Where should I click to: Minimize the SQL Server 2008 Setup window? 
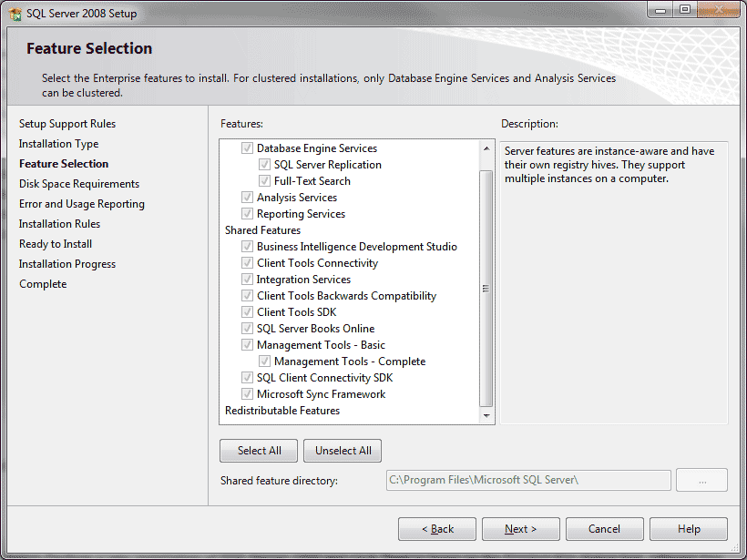pos(660,10)
